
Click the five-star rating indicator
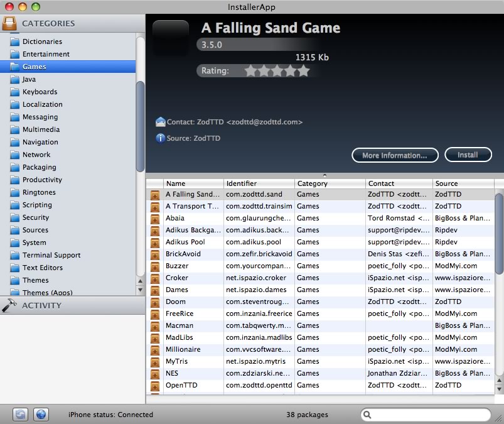coord(277,71)
